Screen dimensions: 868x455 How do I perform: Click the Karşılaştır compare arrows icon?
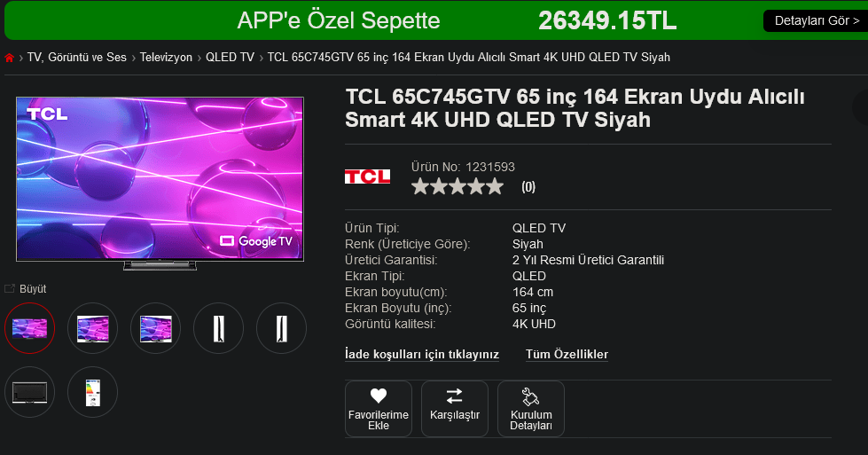coord(455,396)
